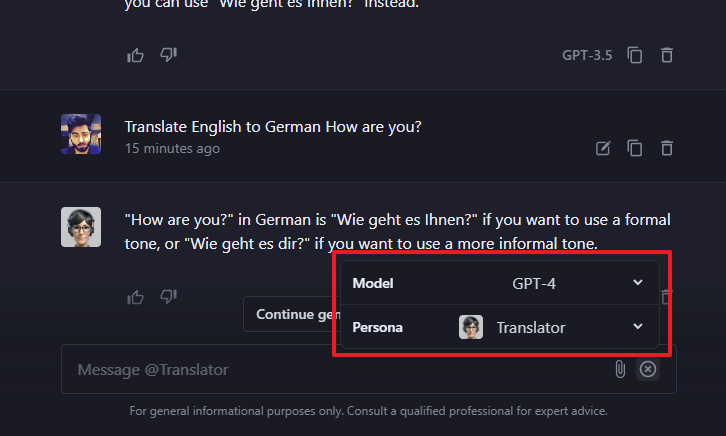726x436 pixels.
Task: Like the Translator's latest reply
Action: [135, 297]
